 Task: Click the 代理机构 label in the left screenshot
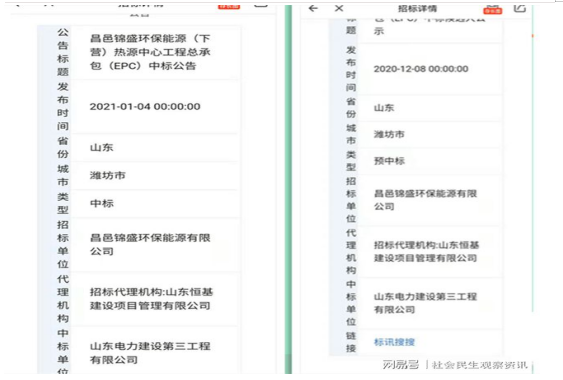[x=63, y=298]
